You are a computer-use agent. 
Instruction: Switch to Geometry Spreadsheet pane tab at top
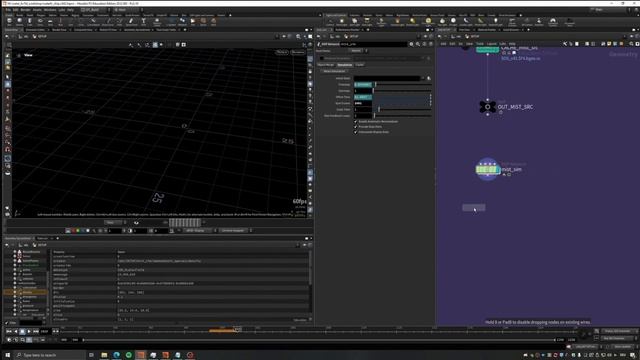pos(137,30)
